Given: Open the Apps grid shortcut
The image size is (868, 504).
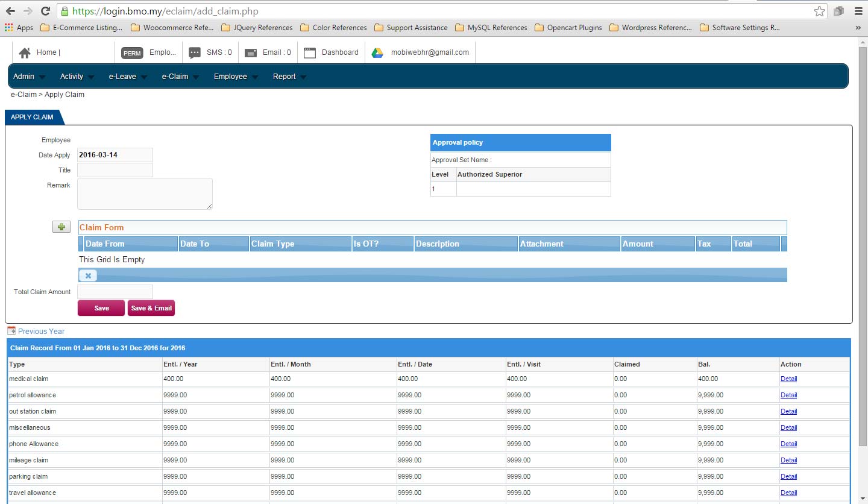Looking at the screenshot, I should [x=19, y=28].
